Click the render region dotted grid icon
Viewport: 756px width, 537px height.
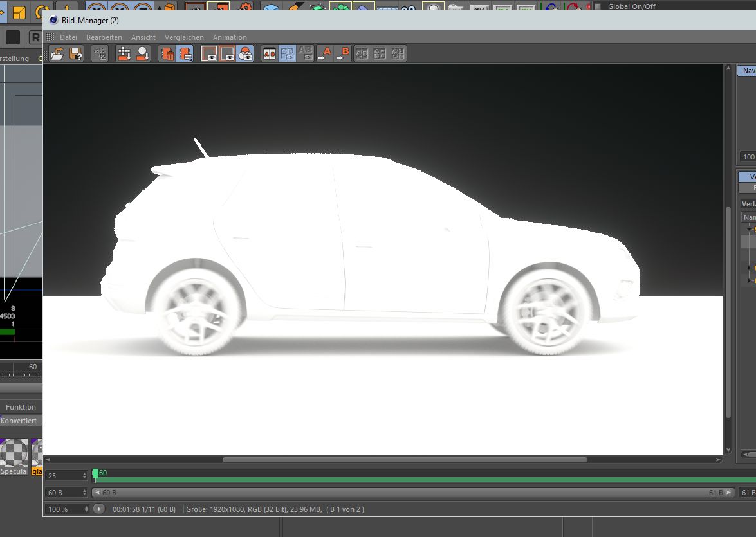(x=99, y=54)
